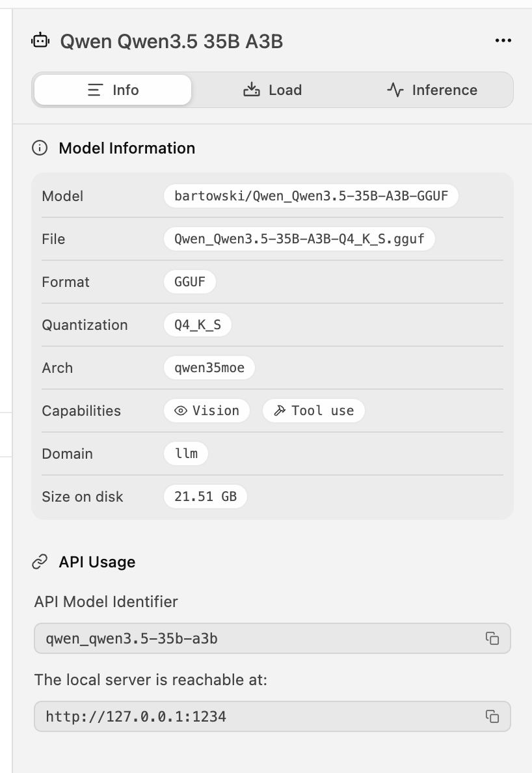Click 'The local server is reachable at' text

(x=151, y=680)
